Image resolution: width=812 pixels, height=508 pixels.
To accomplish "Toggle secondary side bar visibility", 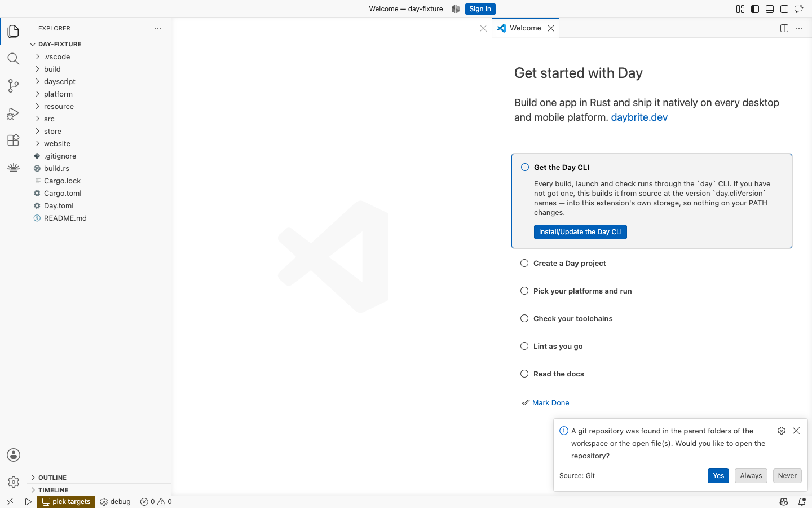I will (x=784, y=9).
